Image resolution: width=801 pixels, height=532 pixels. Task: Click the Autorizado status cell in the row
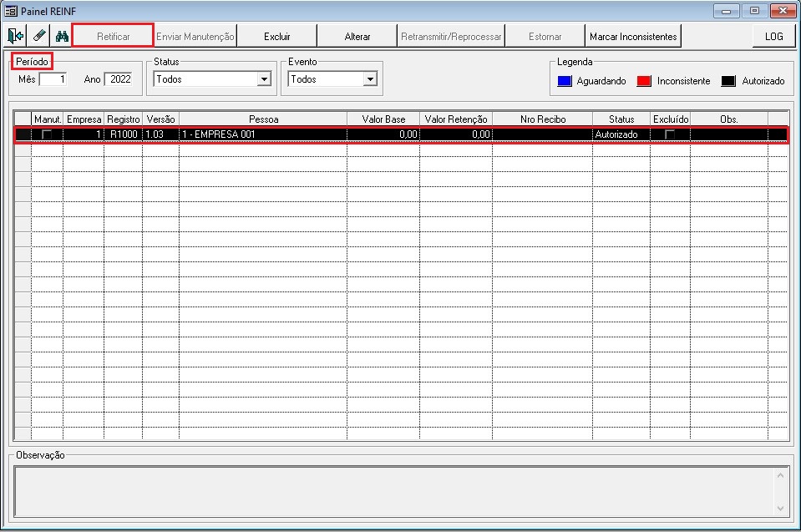(621, 134)
